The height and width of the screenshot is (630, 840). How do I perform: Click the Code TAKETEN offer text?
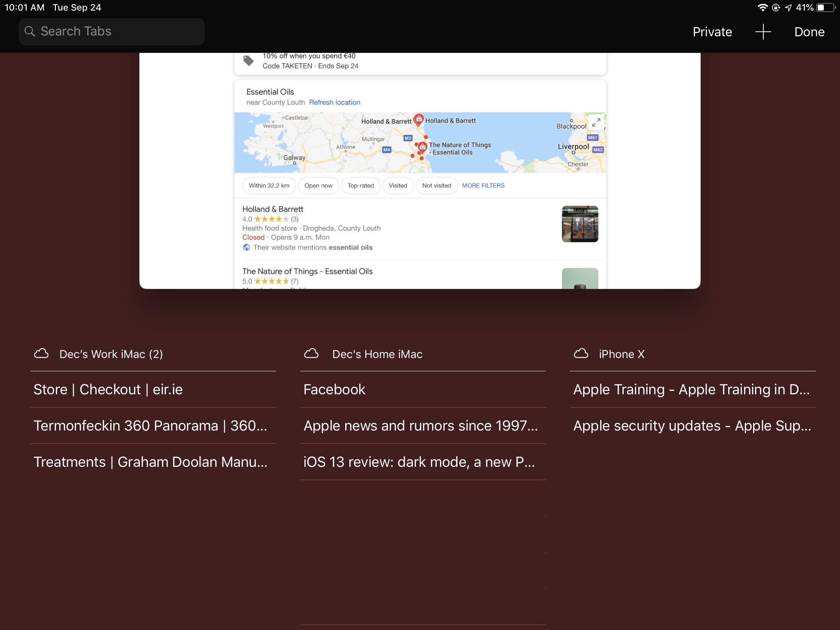click(x=310, y=66)
